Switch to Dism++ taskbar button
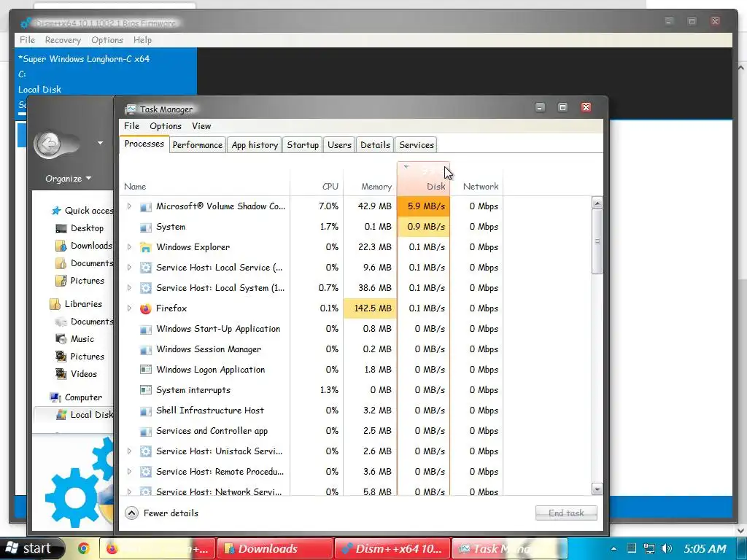 click(392, 548)
